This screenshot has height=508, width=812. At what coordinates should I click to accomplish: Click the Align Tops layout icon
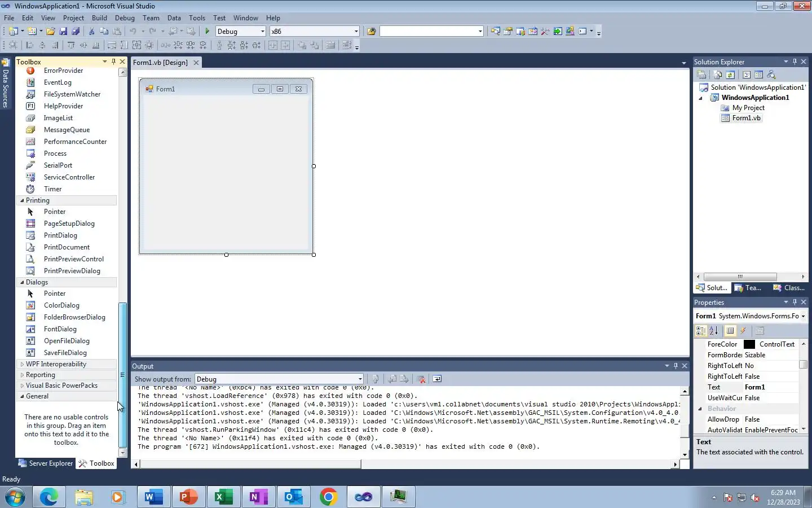[71, 45]
